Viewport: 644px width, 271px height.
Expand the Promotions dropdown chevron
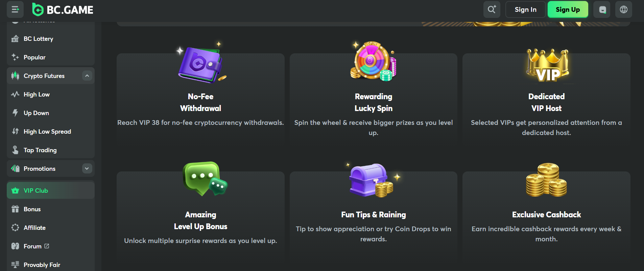(x=87, y=168)
